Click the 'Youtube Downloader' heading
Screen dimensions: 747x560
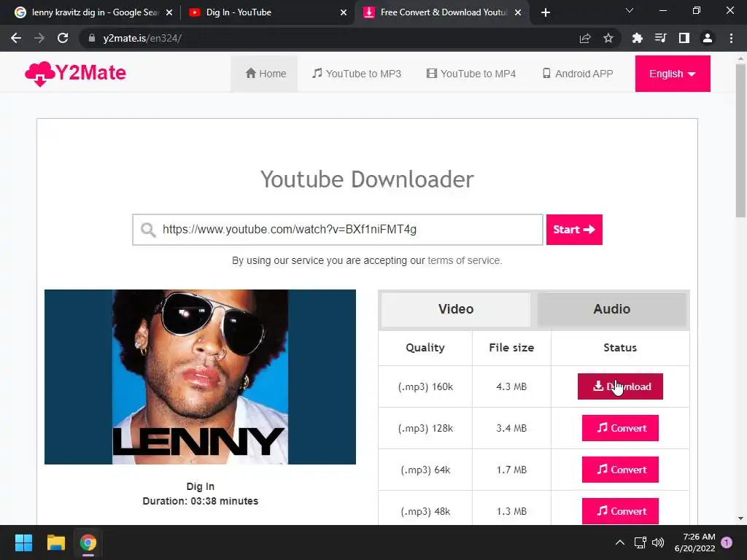pyautogui.click(x=367, y=179)
